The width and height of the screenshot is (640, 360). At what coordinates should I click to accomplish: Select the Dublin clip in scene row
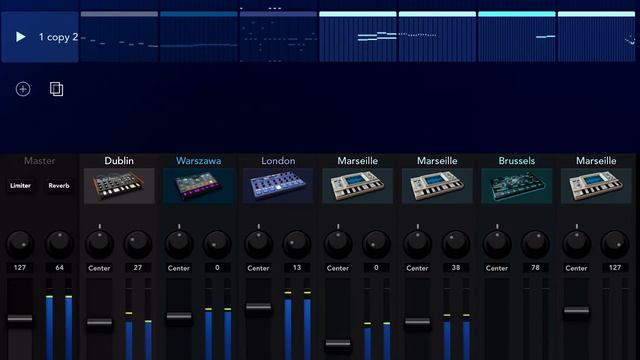click(119, 37)
